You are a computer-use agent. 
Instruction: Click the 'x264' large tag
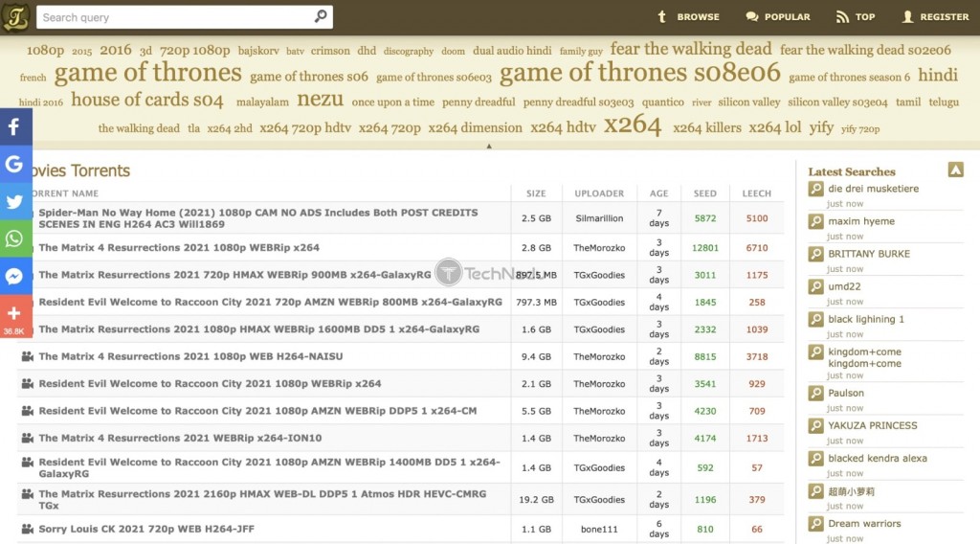(x=633, y=125)
